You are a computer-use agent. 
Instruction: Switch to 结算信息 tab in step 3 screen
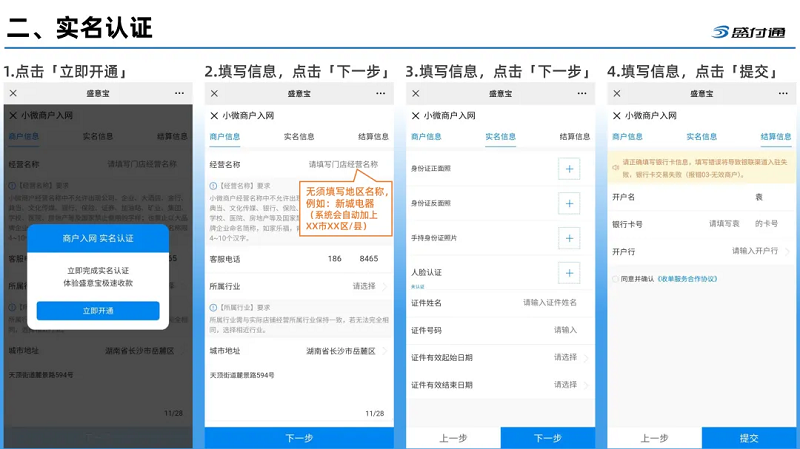tap(574, 137)
